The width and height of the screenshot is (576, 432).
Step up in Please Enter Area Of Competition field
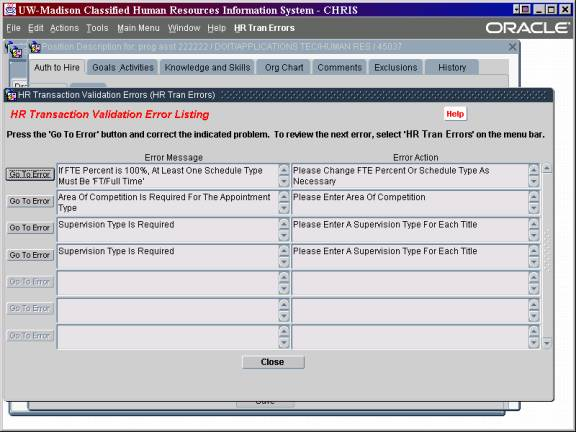click(x=534, y=197)
